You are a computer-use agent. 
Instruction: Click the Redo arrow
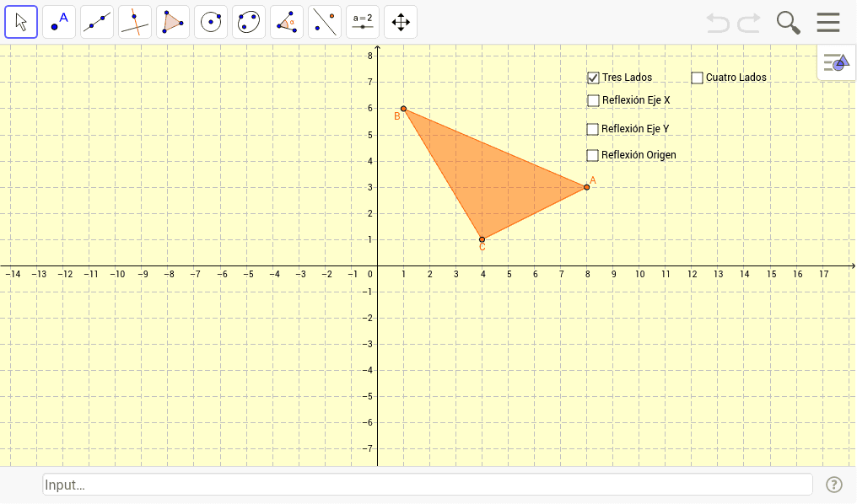(x=749, y=23)
